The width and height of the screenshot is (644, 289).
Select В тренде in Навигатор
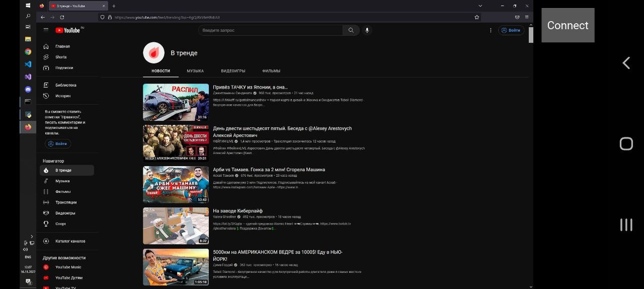tap(67, 170)
